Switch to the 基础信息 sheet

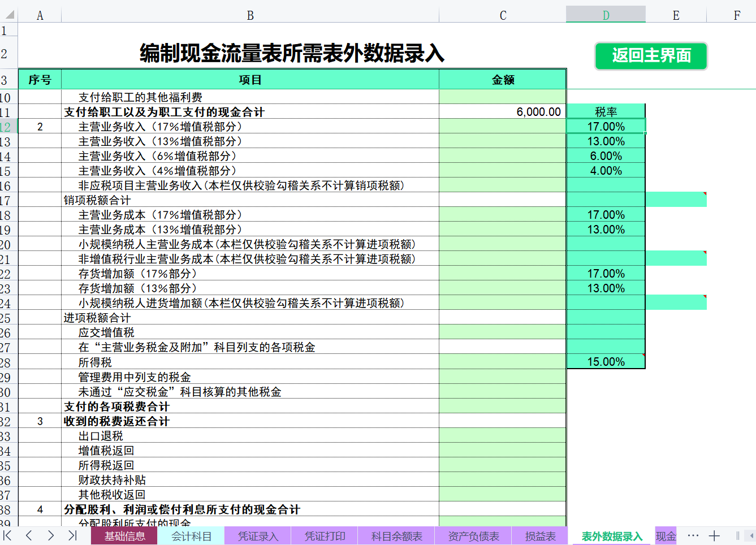[x=124, y=535]
